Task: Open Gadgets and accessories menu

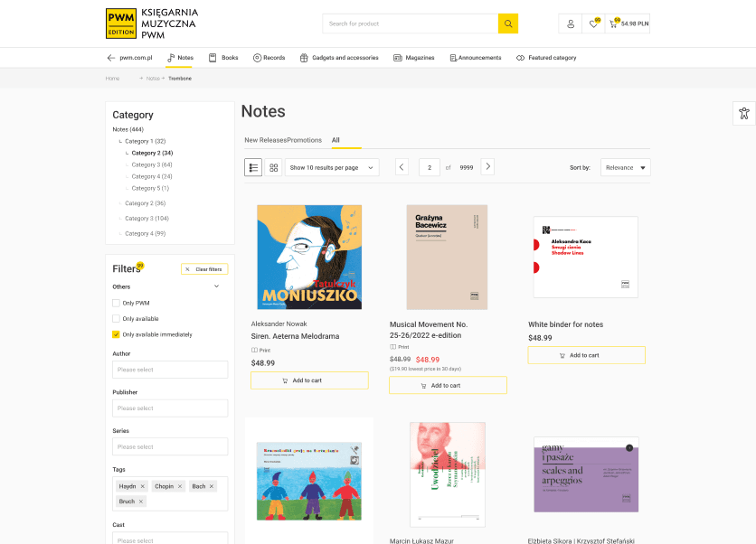Action: tap(339, 58)
